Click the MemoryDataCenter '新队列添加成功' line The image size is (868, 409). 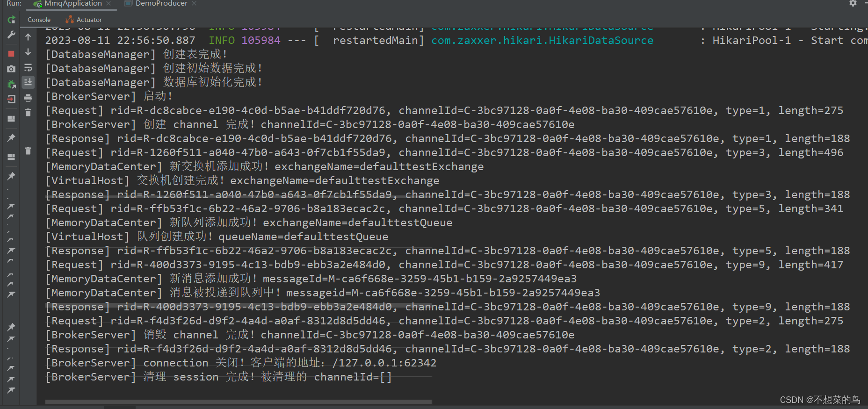249,222
